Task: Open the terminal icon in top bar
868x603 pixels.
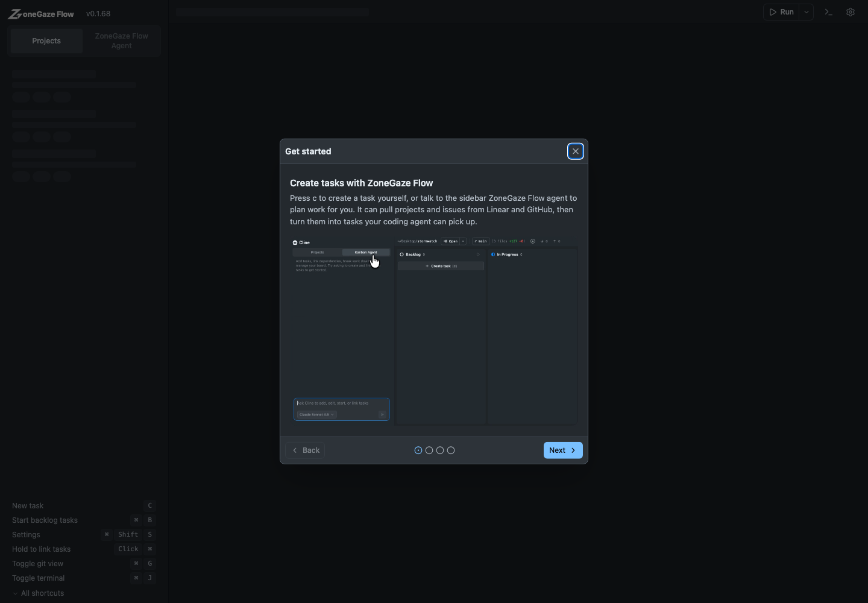Action: click(829, 12)
